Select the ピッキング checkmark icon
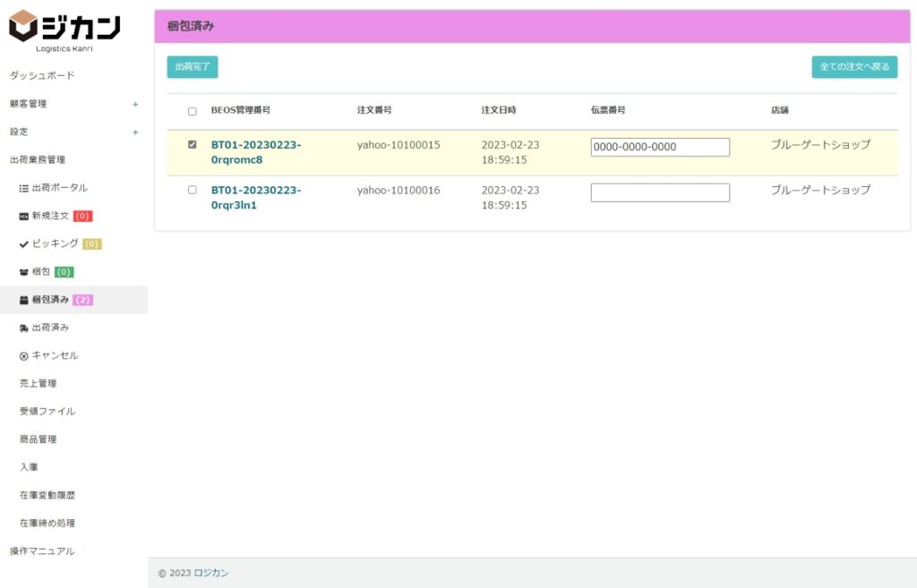The height and width of the screenshot is (588, 917). pyautogui.click(x=24, y=244)
